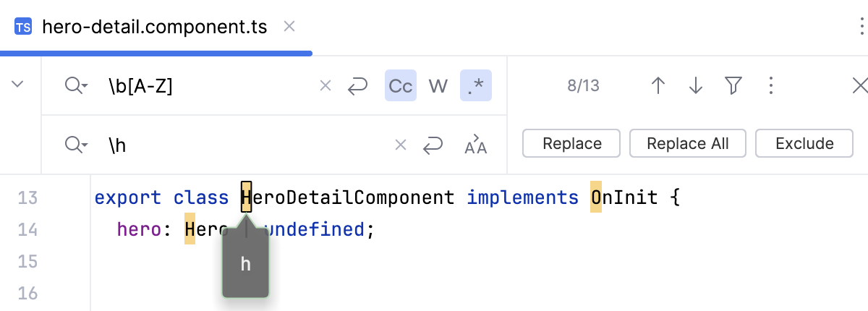Close the hero-detail.component.ts tab
868x311 pixels.
click(289, 27)
